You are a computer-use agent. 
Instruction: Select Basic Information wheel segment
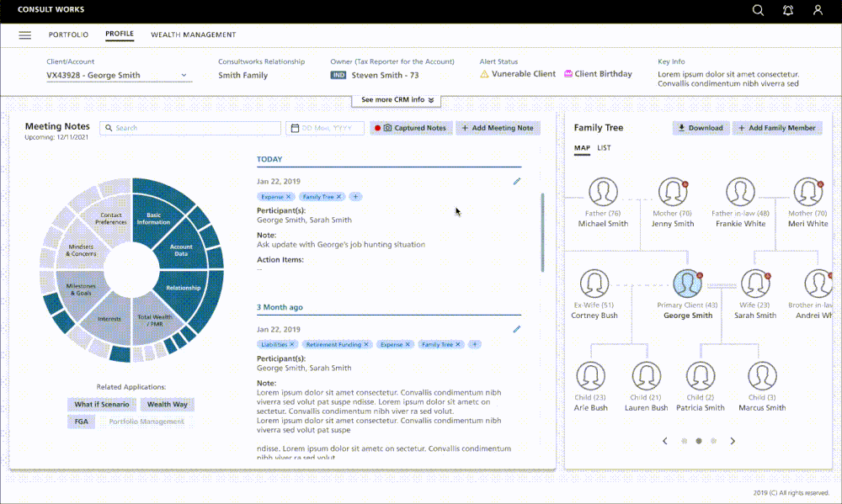(154, 219)
